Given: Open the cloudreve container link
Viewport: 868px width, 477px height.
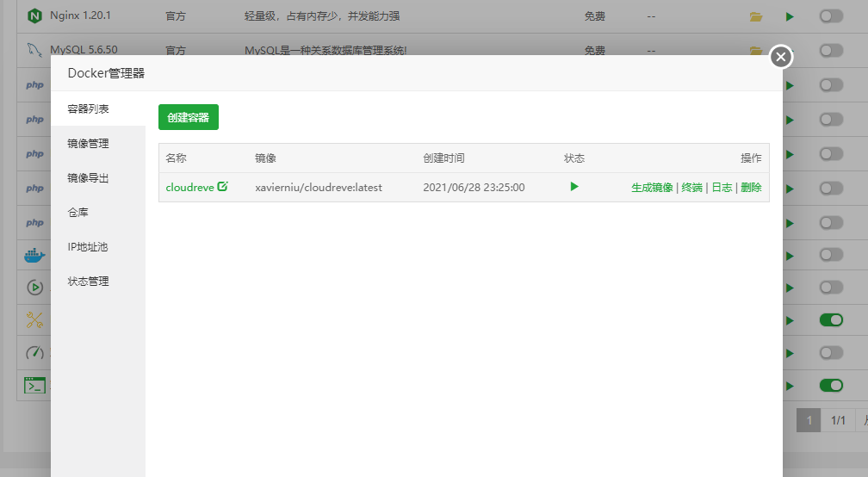Looking at the screenshot, I should click(x=189, y=188).
